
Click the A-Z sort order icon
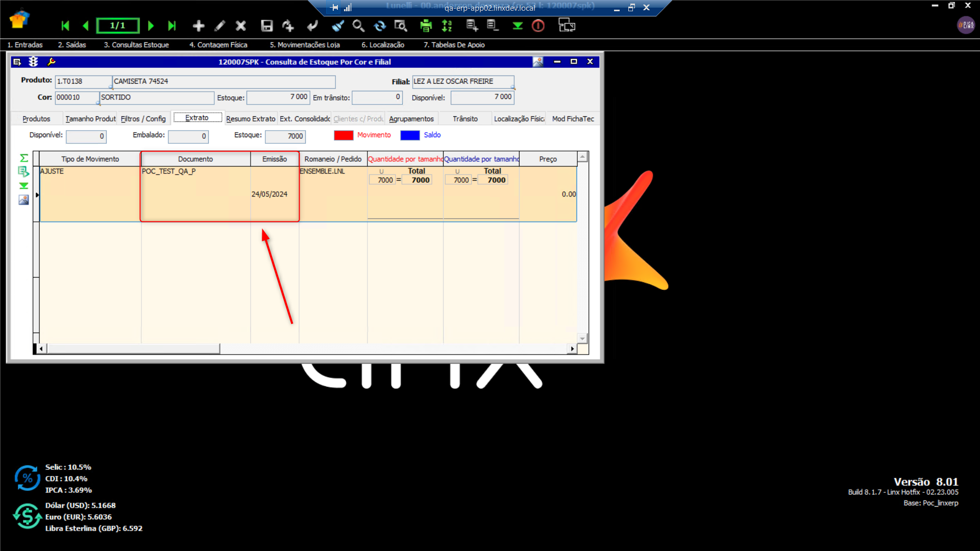pyautogui.click(x=447, y=26)
